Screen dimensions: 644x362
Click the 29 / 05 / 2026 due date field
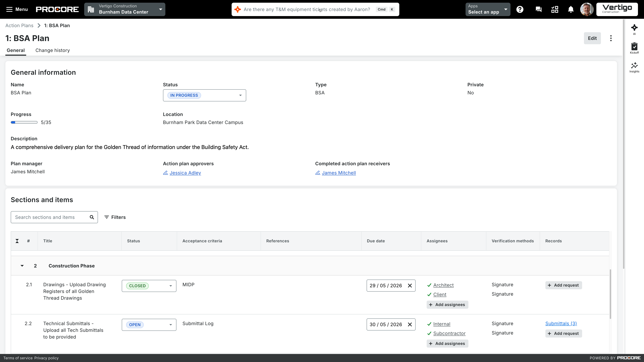[391, 286]
